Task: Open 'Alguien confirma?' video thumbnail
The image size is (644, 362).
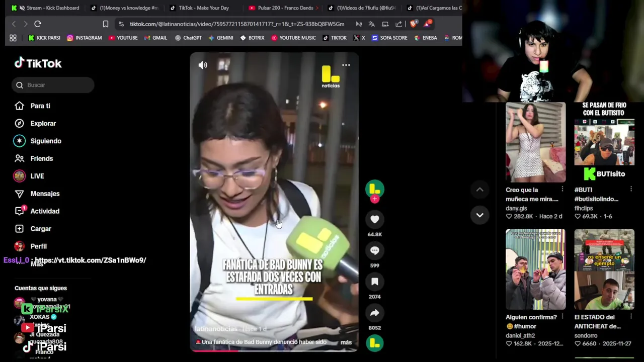Action: pos(535,269)
